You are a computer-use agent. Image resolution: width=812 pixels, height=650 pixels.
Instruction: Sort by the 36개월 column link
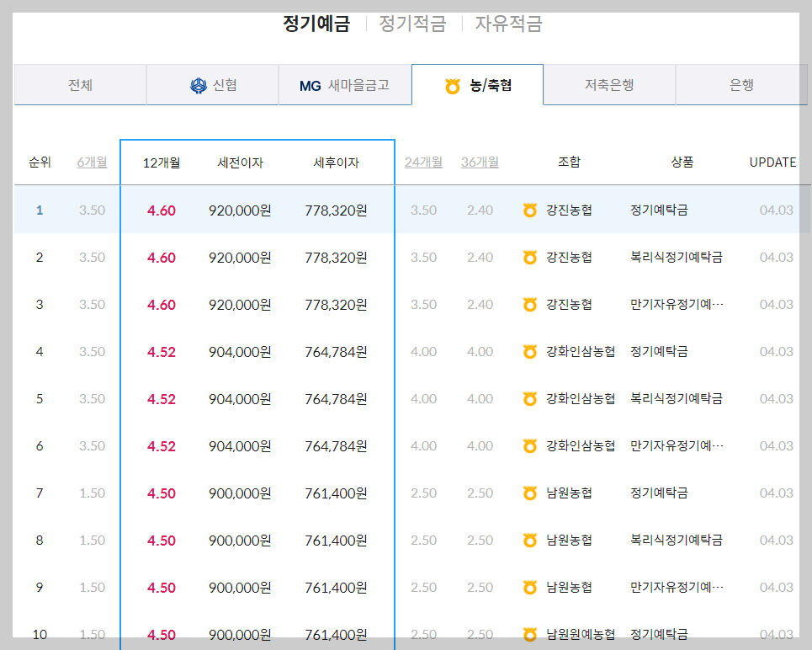point(480,162)
